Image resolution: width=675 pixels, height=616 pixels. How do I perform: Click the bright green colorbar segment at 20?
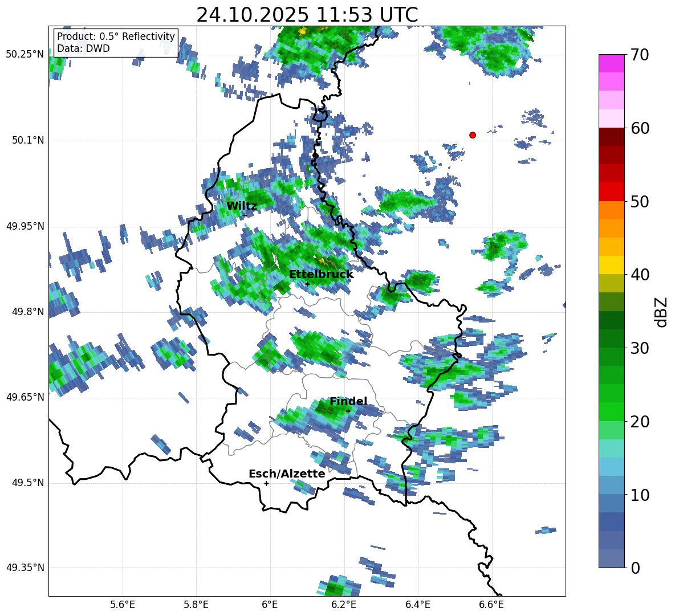(611, 411)
